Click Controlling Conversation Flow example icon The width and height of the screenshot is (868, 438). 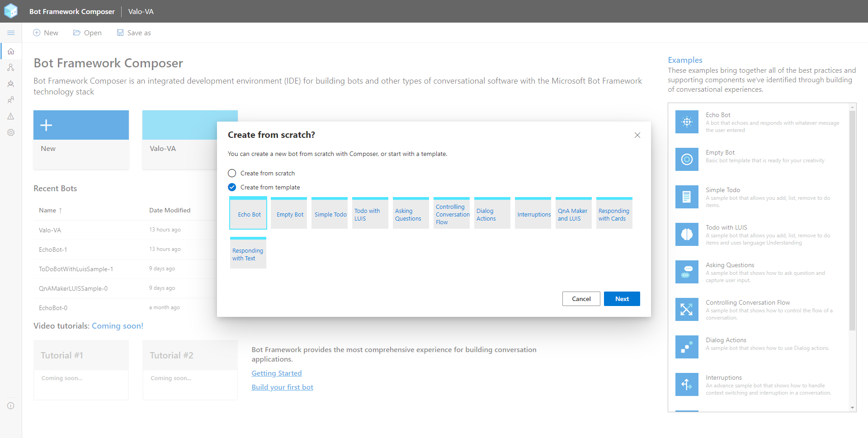tap(687, 309)
